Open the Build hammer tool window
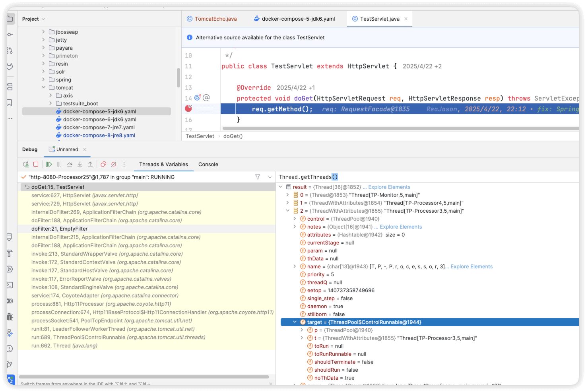Screen dimensions: 586x392 [x=10, y=253]
